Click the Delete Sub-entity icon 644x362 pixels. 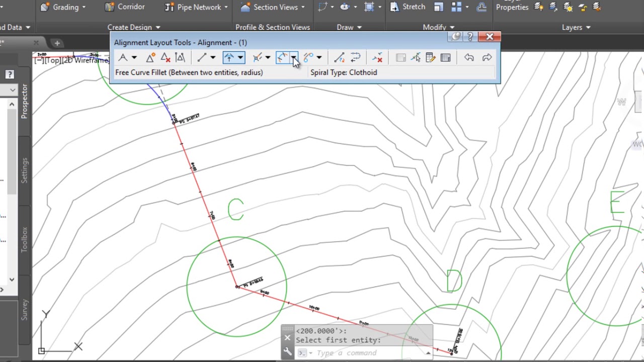(378, 58)
